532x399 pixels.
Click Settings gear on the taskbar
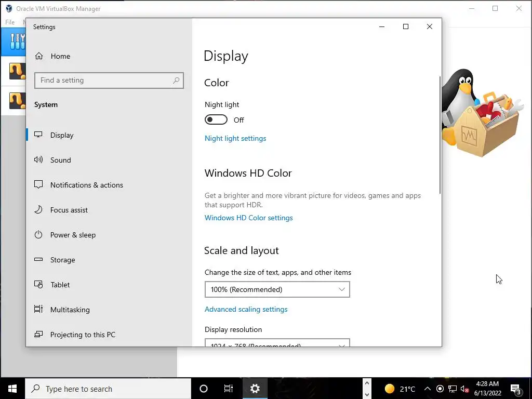255,389
